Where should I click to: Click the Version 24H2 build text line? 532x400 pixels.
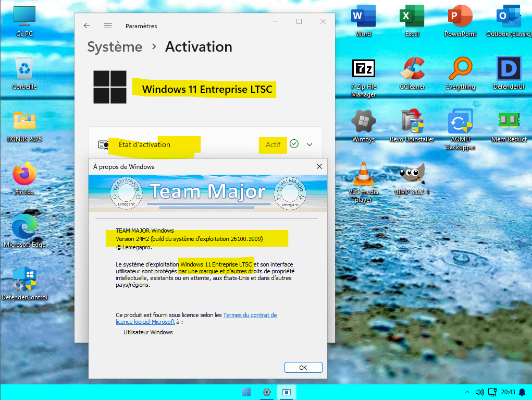(189, 239)
